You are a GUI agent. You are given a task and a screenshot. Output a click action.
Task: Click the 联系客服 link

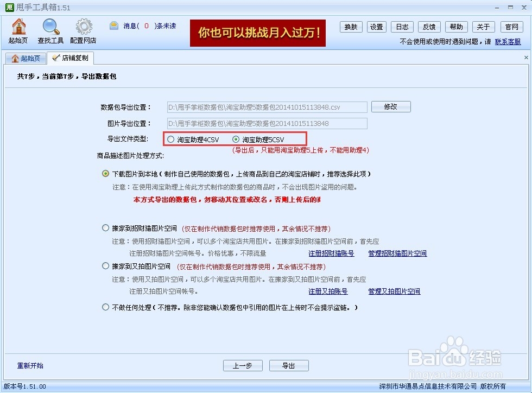(508, 42)
